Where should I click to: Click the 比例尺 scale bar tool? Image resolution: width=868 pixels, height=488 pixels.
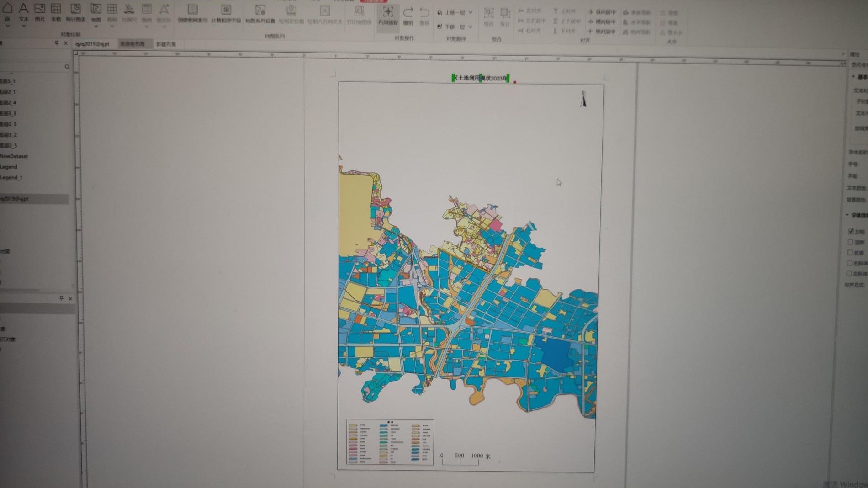[129, 12]
